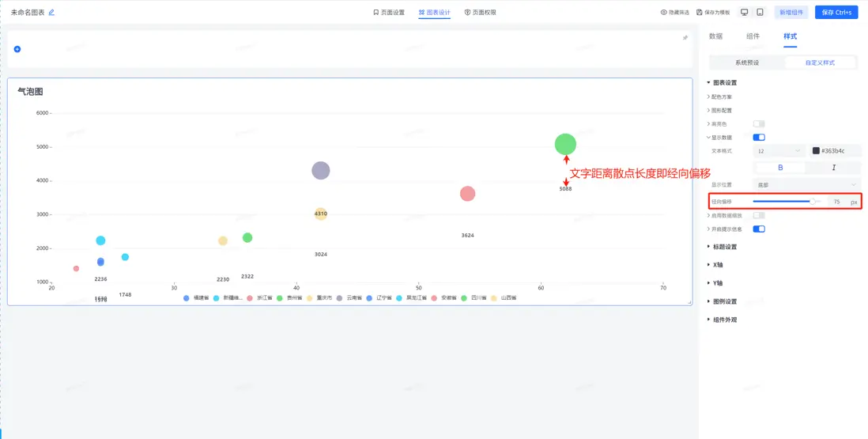This screenshot has width=868, height=439.
Task: Click the data label 2322
Action: (247, 276)
